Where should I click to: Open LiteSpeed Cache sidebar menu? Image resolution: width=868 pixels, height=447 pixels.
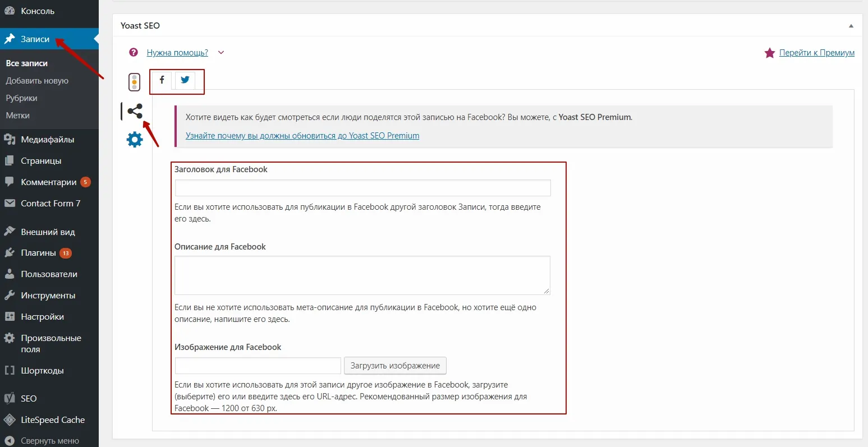[x=52, y=420]
